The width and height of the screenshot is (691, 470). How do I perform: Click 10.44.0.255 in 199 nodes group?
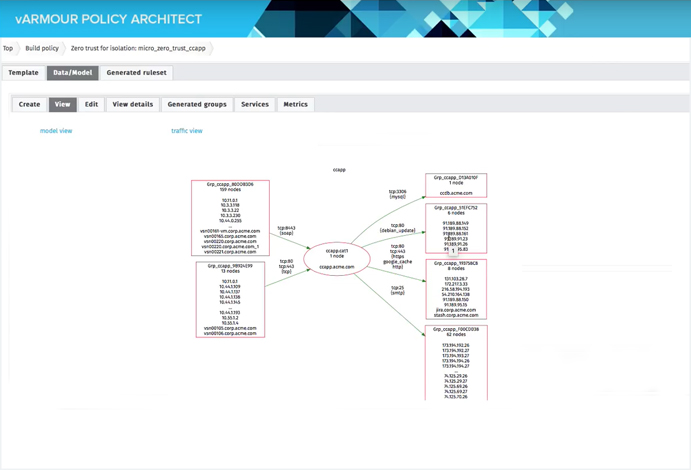click(x=230, y=221)
